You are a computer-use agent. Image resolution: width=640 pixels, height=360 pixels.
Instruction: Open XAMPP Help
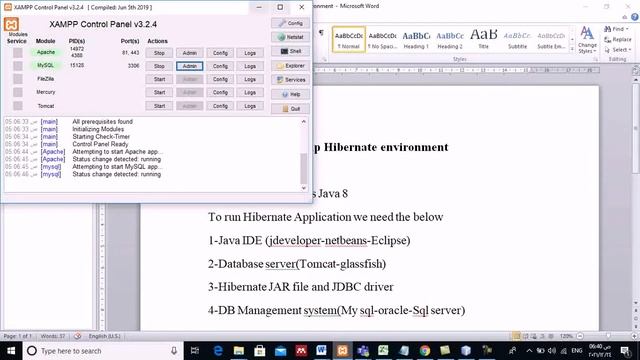tap(290, 94)
